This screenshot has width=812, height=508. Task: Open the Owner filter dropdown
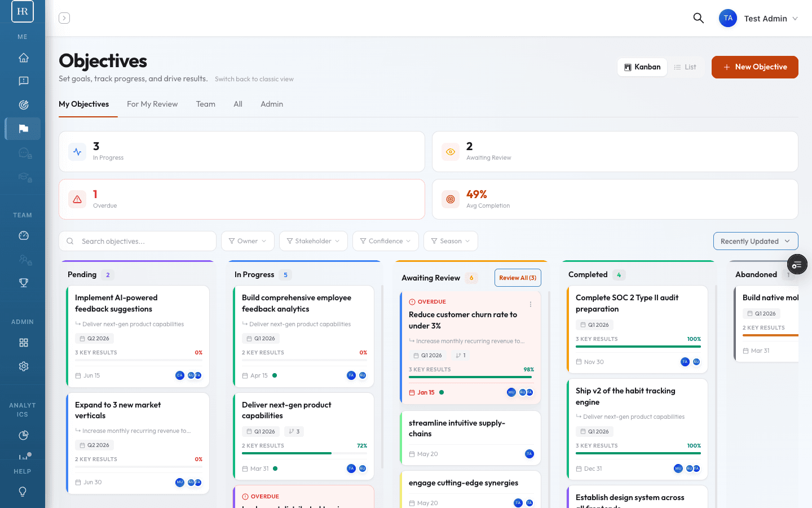click(248, 241)
